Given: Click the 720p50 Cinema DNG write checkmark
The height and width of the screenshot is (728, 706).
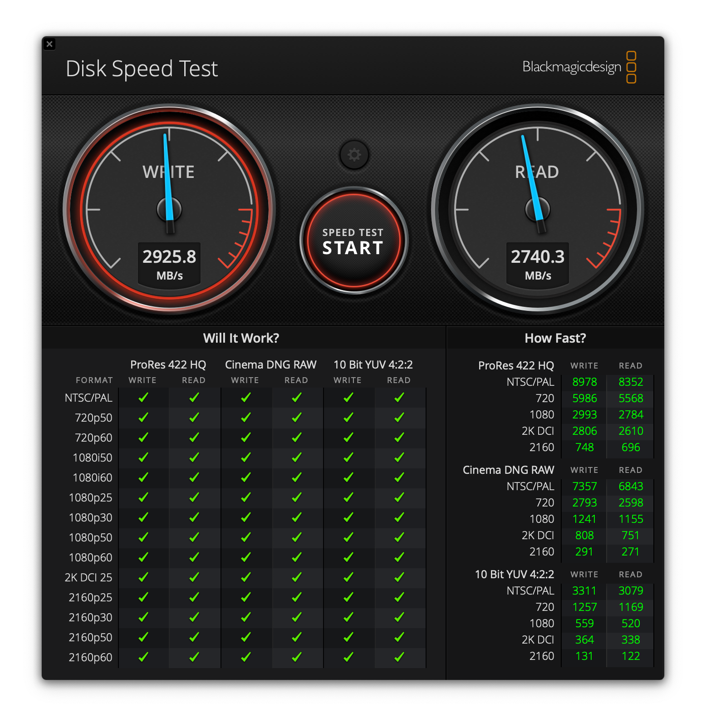Looking at the screenshot, I should tap(246, 418).
